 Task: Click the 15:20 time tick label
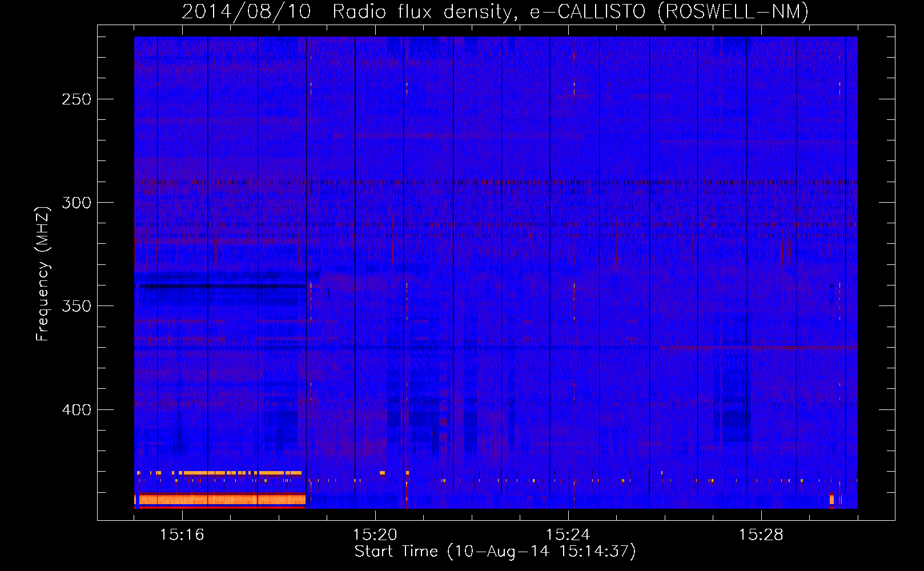(375, 535)
